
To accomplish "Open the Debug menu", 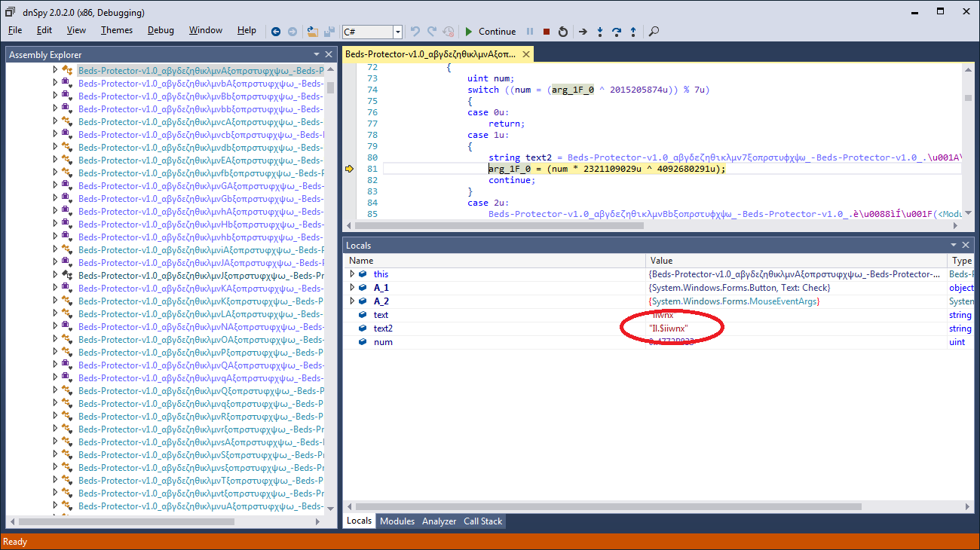I will coord(161,30).
